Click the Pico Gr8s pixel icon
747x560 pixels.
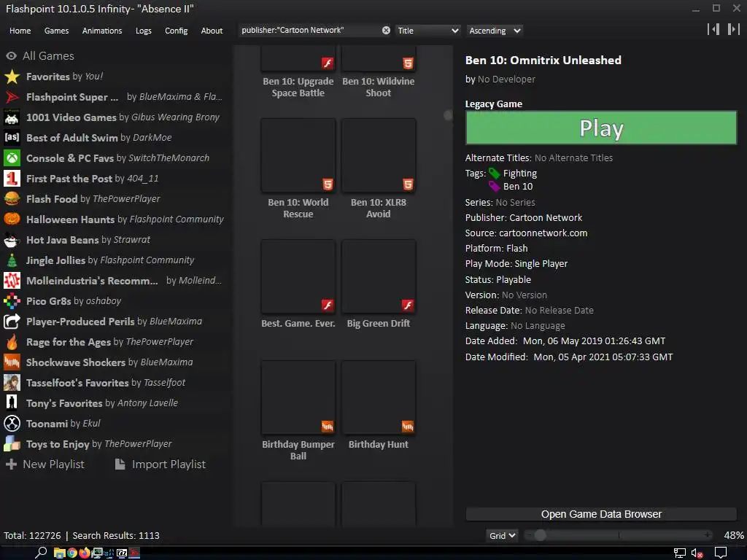(12, 301)
